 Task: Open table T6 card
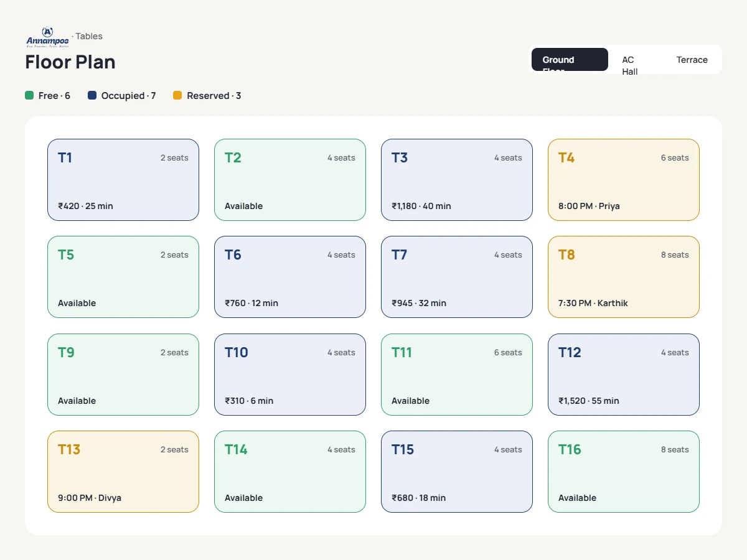click(290, 277)
